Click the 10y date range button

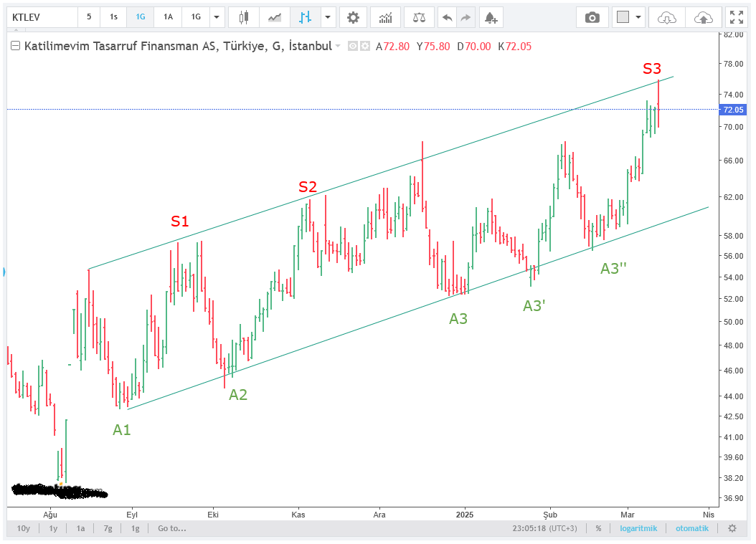coord(24,528)
